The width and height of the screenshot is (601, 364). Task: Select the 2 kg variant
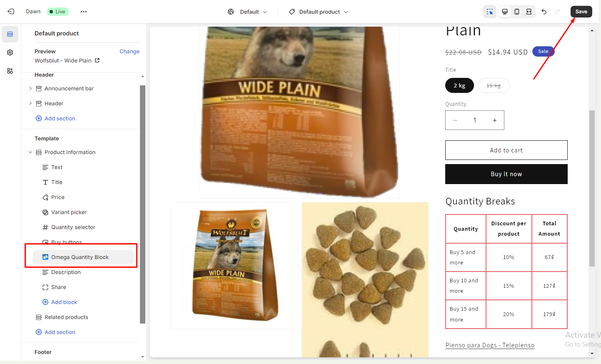tap(459, 85)
